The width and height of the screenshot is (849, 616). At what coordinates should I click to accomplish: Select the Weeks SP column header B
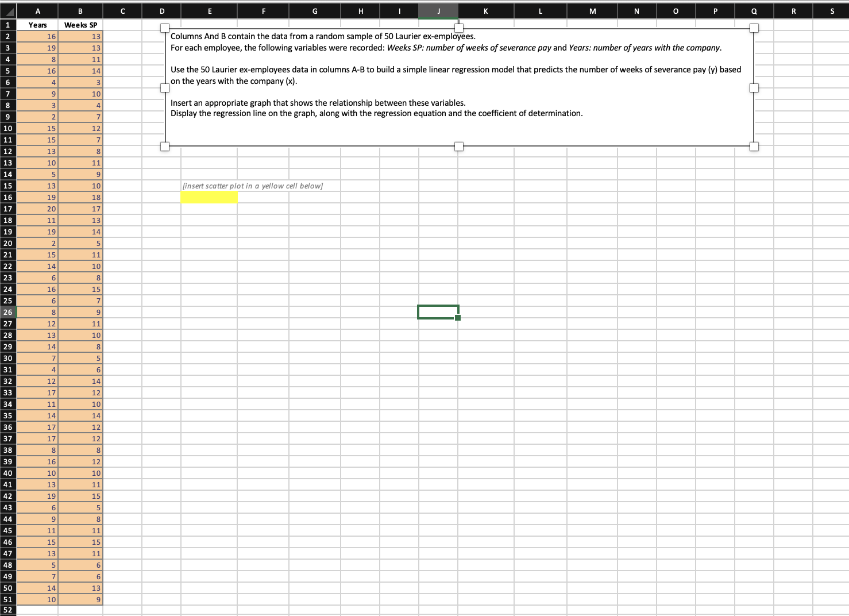tap(80, 10)
